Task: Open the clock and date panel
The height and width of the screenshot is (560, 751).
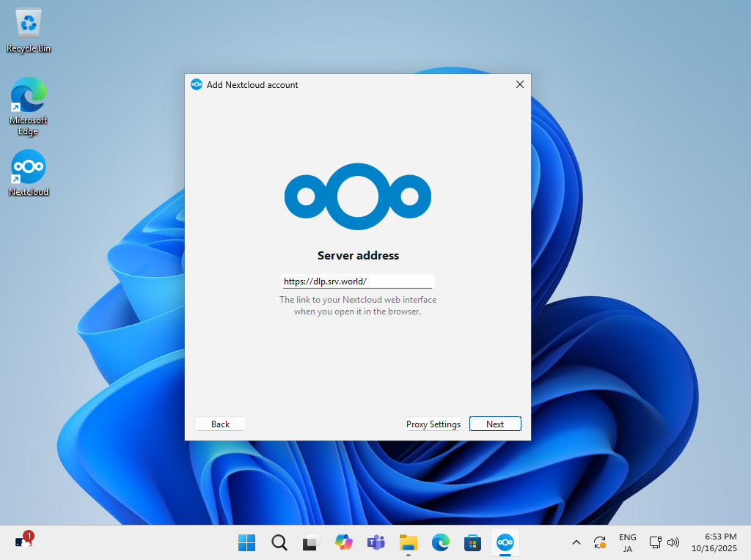Action: (720, 542)
